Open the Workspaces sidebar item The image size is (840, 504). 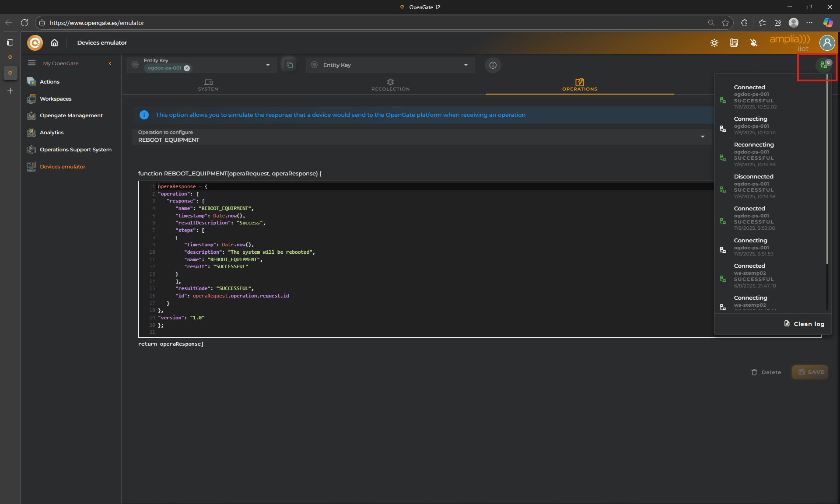tap(56, 99)
